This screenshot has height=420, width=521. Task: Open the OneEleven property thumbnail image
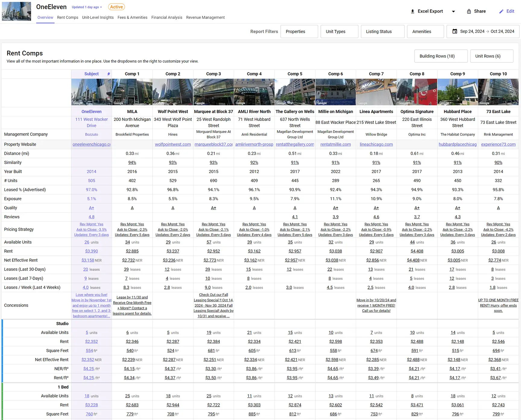16,11
